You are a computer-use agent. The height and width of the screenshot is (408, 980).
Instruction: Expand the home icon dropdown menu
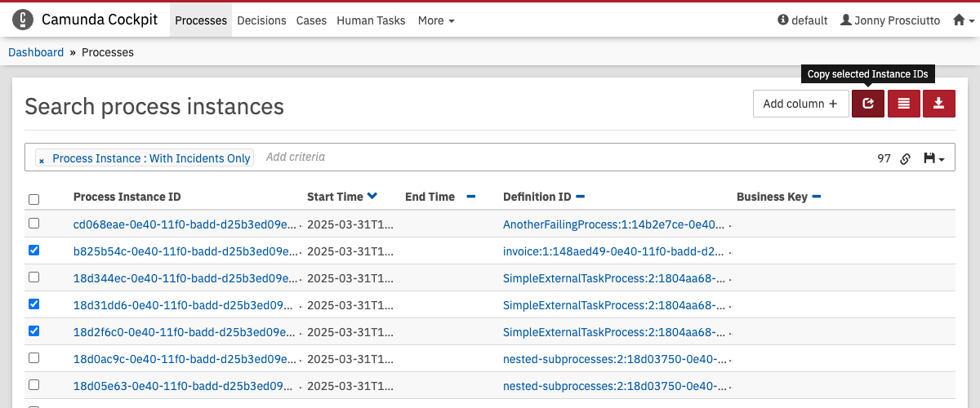click(963, 20)
